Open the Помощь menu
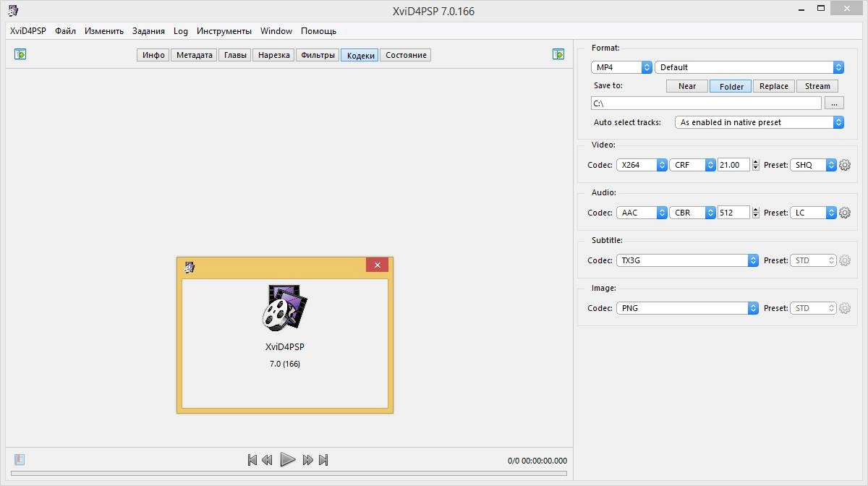The width and height of the screenshot is (868, 486). [x=318, y=31]
